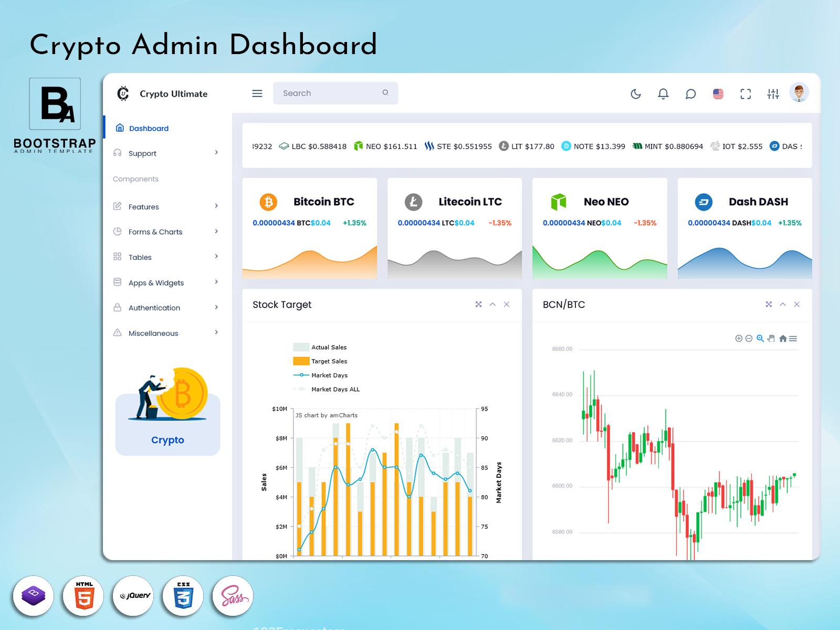Open BCN/BTC chart download menu
The image size is (840, 630).
point(793,339)
